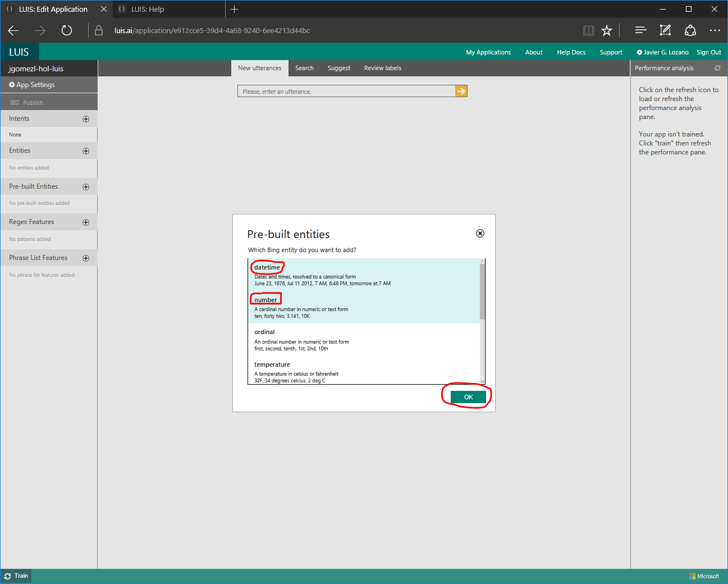
Task: Open the About page
Action: (x=534, y=52)
